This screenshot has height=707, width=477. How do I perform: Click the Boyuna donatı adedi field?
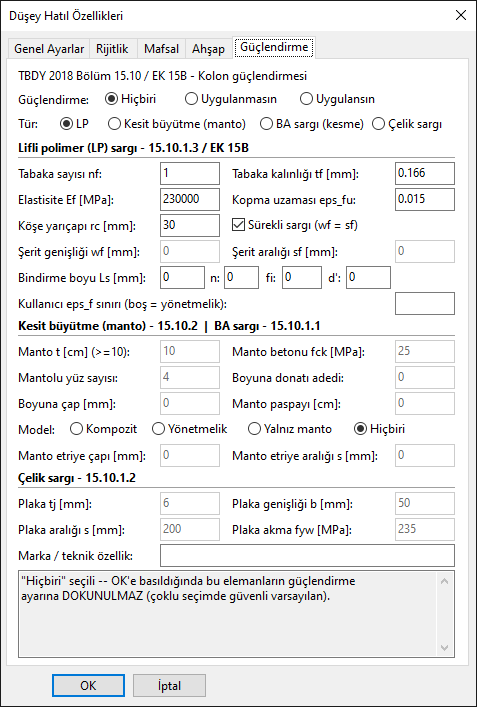tap(425, 377)
